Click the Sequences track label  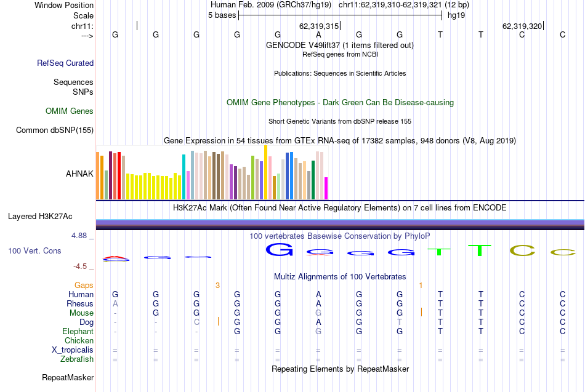[73, 82]
